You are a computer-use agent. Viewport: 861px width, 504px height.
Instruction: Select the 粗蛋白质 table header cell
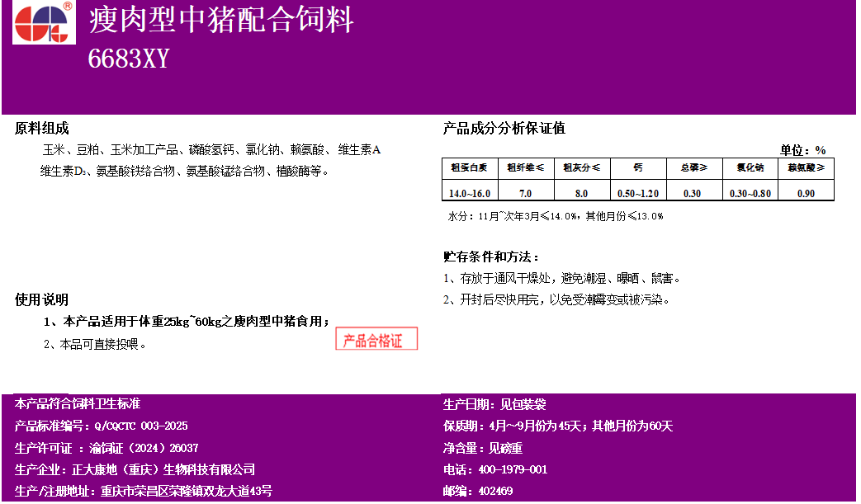tap(469, 167)
